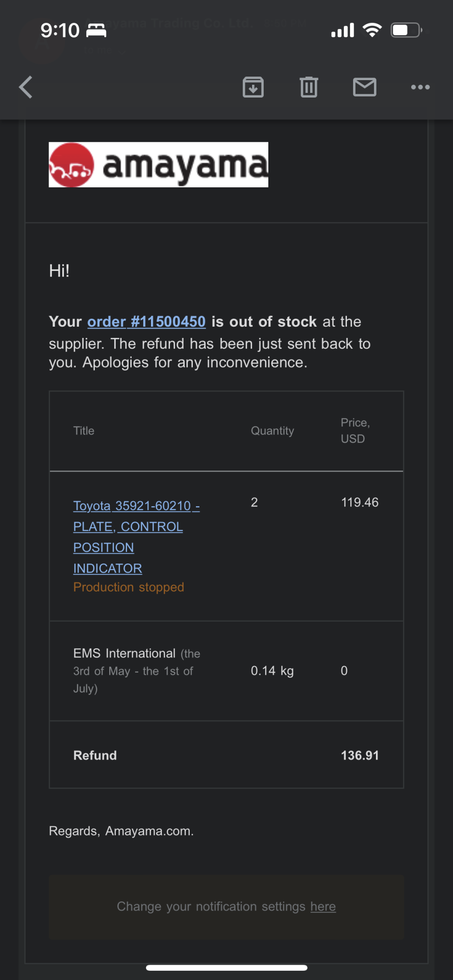Tap the cellular signal bars icon
Image resolution: width=453 pixels, height=980 pixels.
click(343, 31)
